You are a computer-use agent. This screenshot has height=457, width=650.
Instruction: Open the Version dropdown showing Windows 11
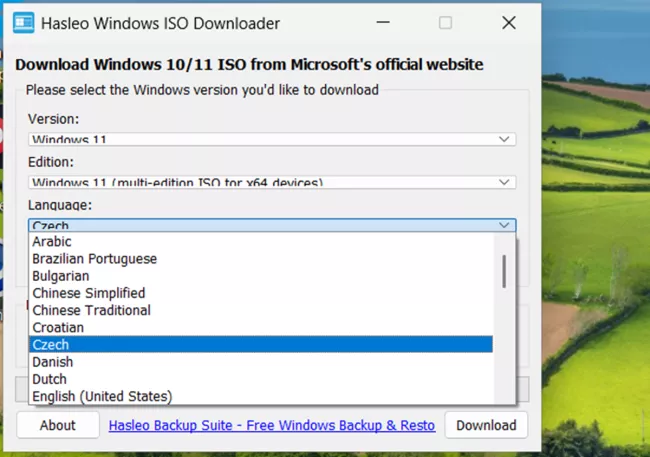[x=272, y=139]
